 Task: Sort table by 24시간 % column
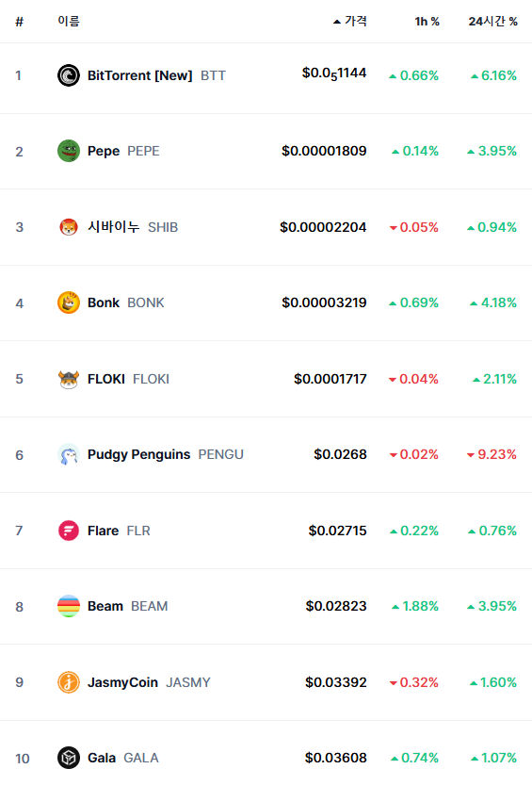coord(493,22)
